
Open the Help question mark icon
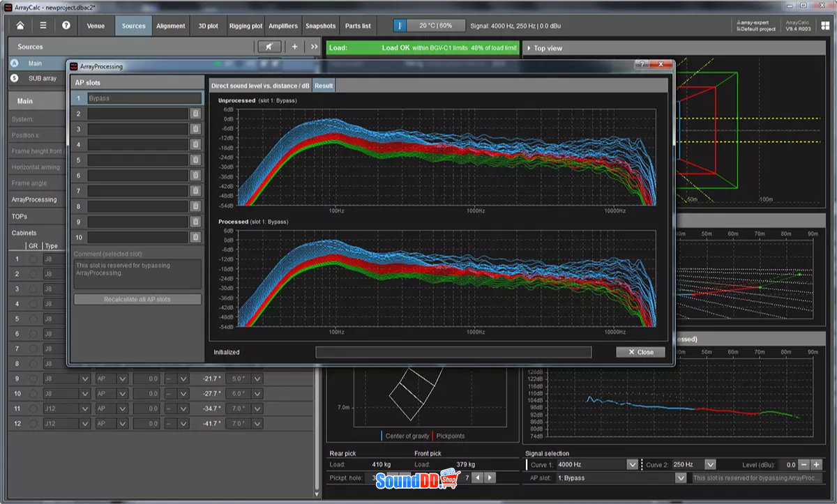coord(66,26)
